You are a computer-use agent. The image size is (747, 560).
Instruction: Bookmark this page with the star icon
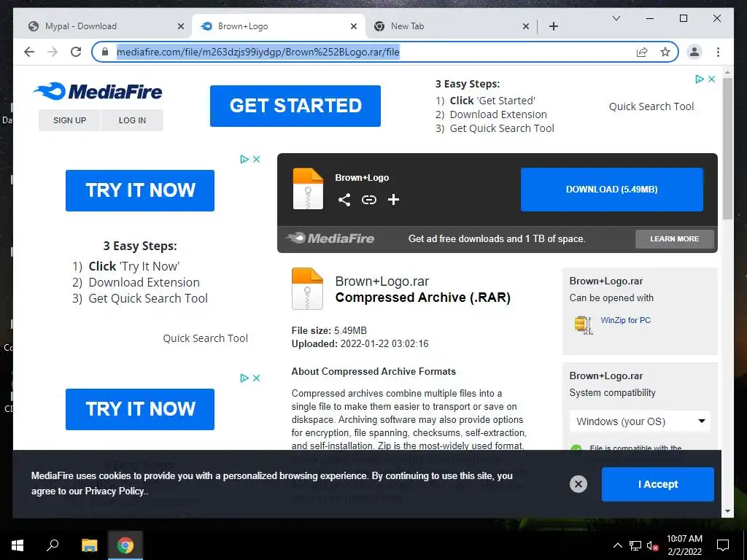click(665, 52)
